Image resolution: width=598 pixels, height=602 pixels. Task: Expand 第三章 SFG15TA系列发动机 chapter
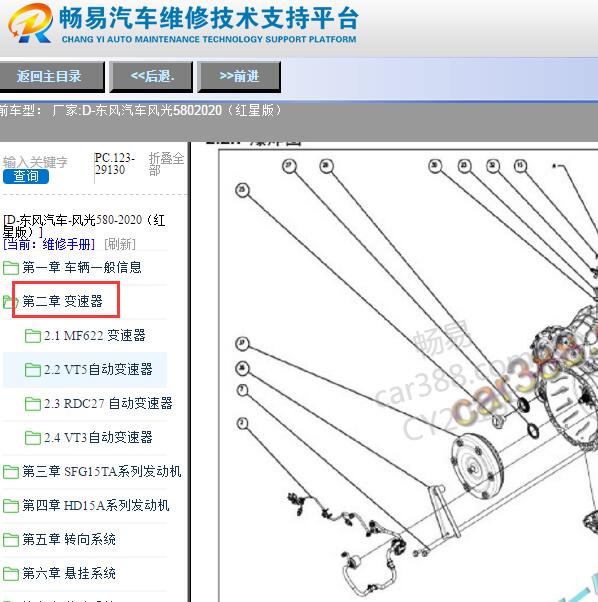[x=101, y=471]
